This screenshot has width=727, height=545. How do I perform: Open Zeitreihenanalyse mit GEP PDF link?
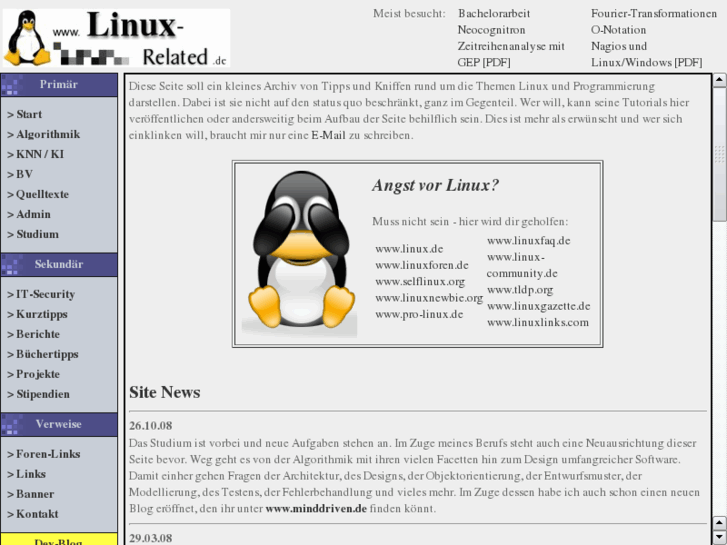(x=511, y=54)
